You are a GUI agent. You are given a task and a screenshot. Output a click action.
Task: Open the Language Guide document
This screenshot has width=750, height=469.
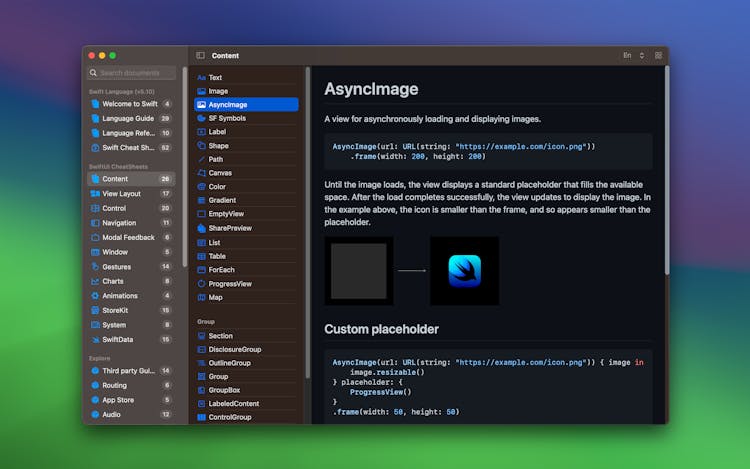pos(130,118)
